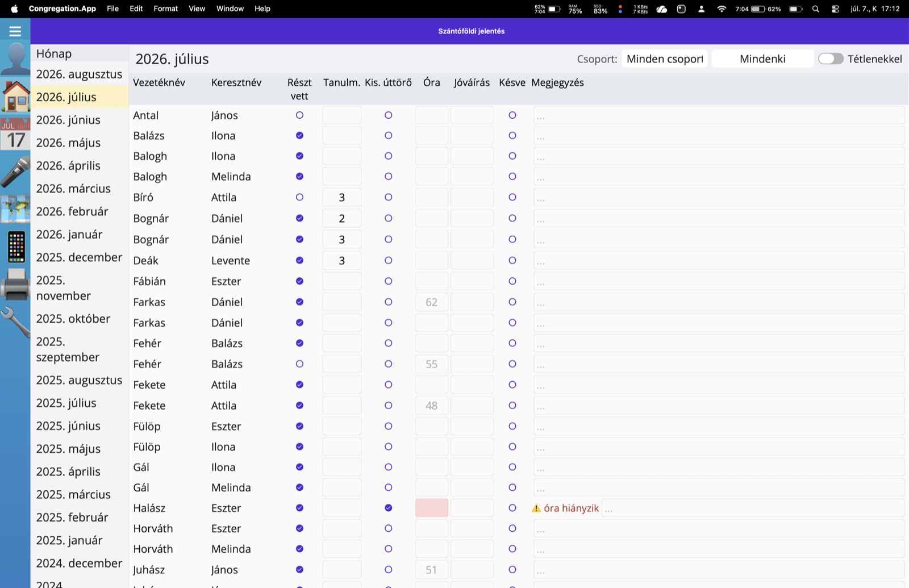Enable Késve for Bíró Attila

tap(512, 197)
